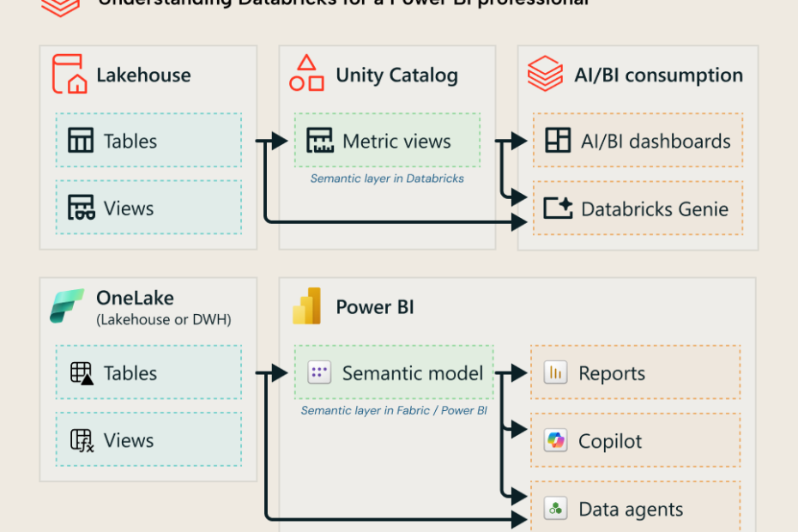
Task: Click the AI/BI dashboards grid icon
Action: [x=558, y=141]
